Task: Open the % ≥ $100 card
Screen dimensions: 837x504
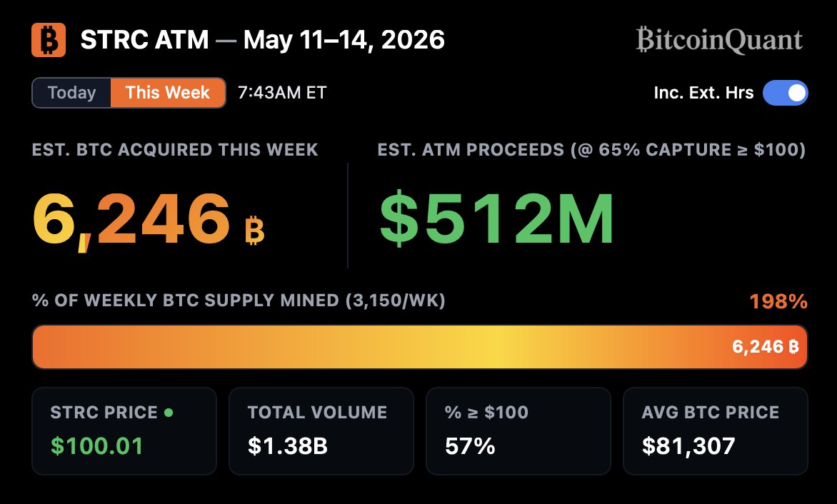Action: click(x=518, y=431)
